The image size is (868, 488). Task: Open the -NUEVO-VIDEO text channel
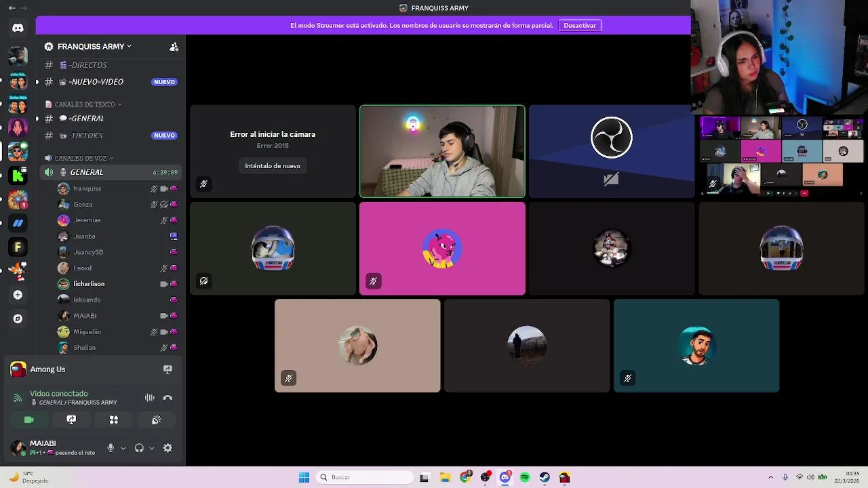point(111,82)
